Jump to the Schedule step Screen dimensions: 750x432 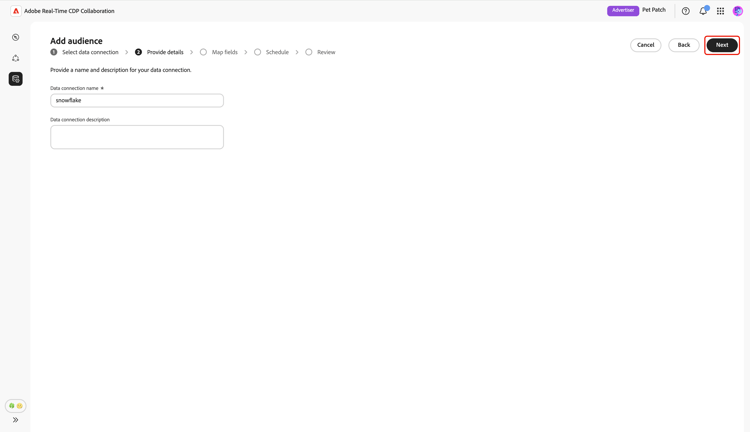272,52
